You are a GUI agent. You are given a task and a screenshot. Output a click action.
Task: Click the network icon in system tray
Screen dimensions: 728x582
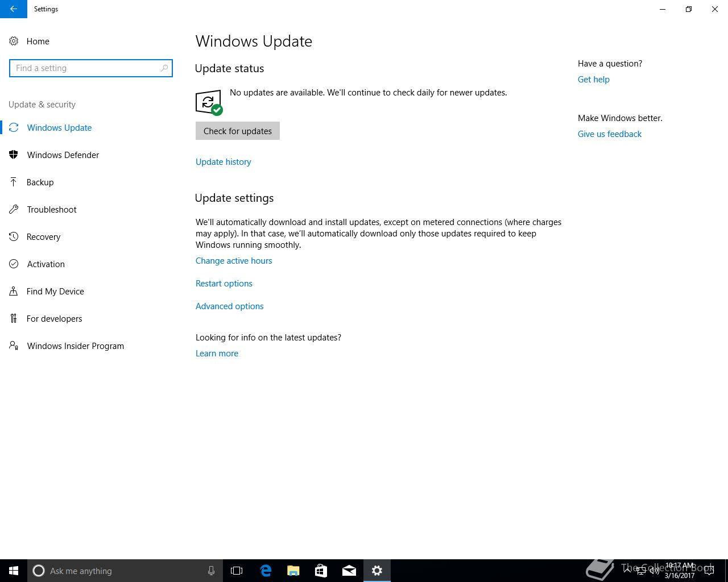tap(641, 571)
